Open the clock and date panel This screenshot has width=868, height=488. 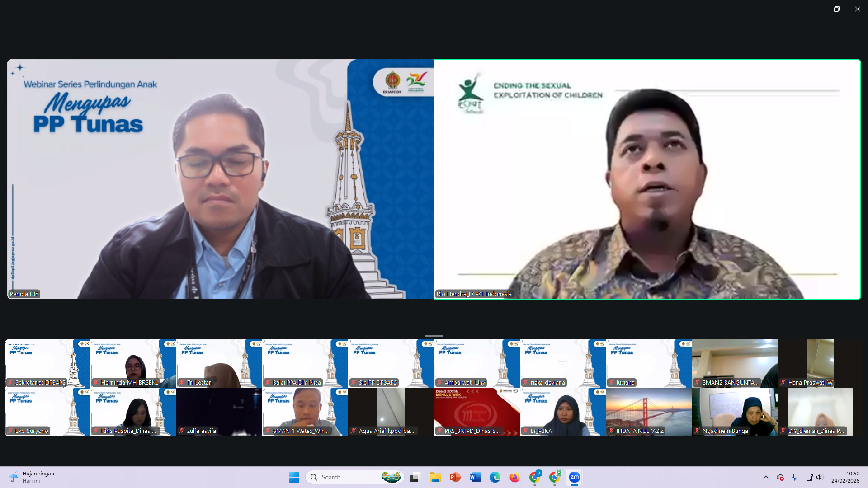pyautogui.click(x=845, y=477)
